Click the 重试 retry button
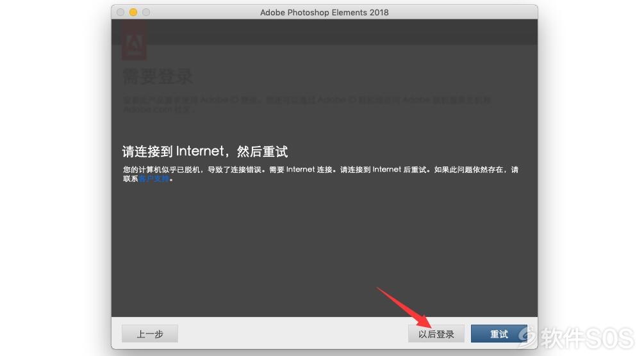Screen dimensions: 644x356 [499, 334]
